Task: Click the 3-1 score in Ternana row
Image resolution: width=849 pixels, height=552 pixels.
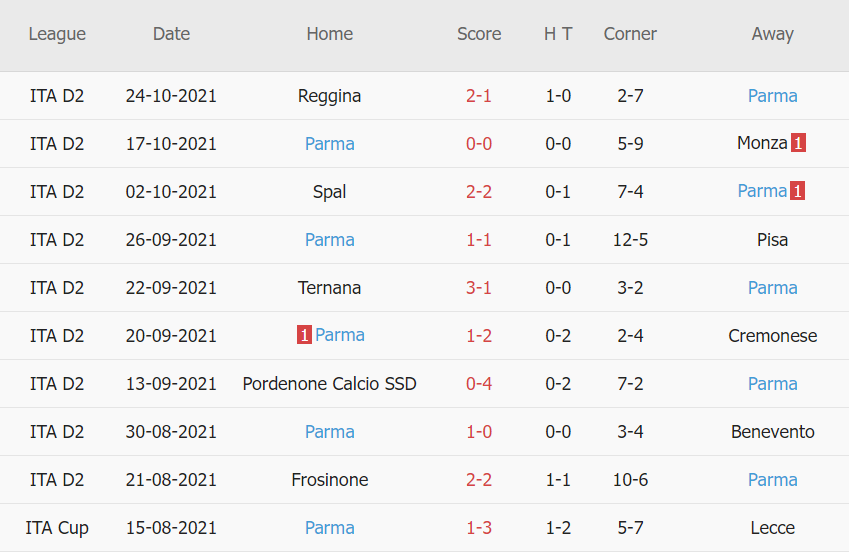Action: pyautogui.click(x=479, y=288)
